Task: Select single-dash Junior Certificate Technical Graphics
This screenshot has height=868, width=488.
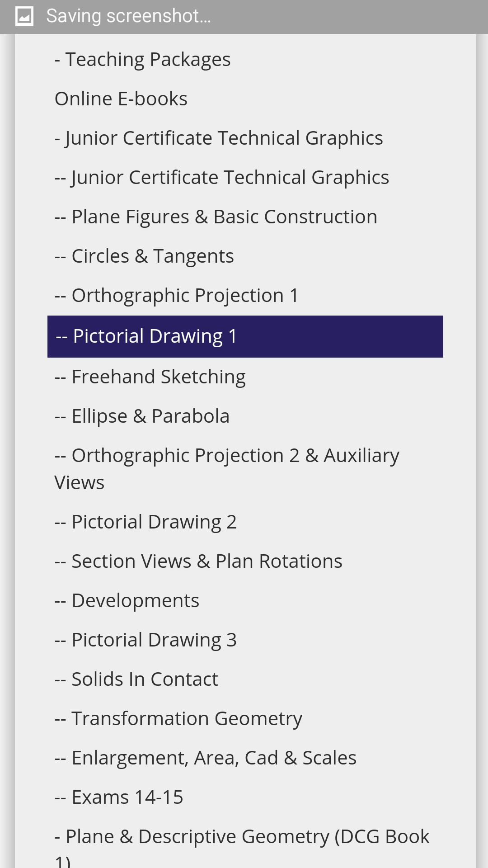Action: pos(219,138)
